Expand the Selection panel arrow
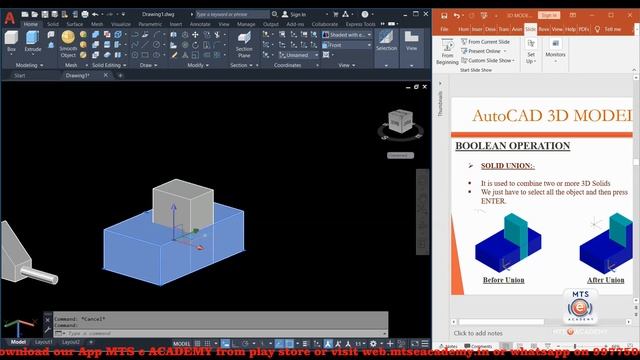This screenshot has height=360, width=640. 386,65
